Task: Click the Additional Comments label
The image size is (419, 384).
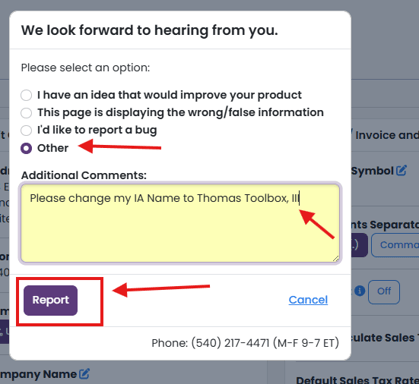Action: 84,175
